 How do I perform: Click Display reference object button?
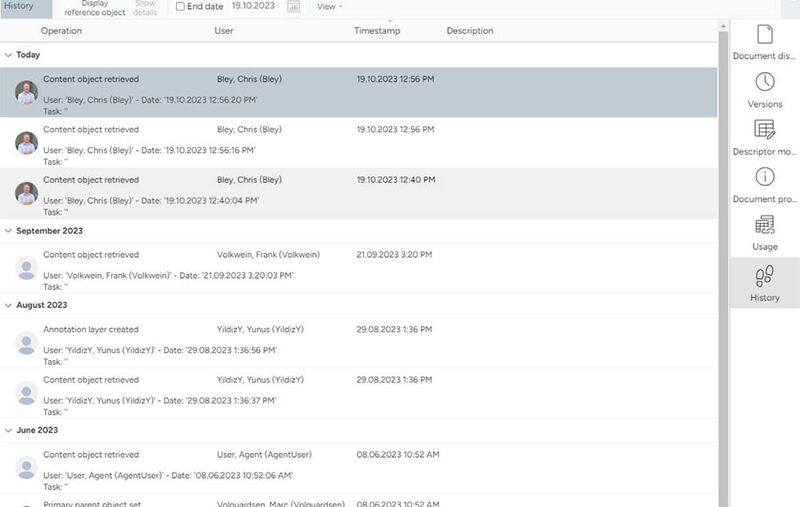[x=95, y=8]
